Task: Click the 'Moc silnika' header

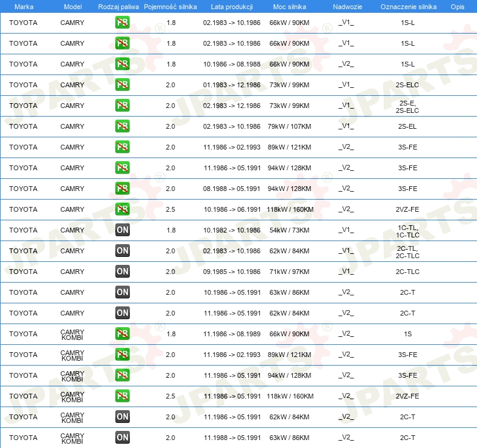Action: 290,7
